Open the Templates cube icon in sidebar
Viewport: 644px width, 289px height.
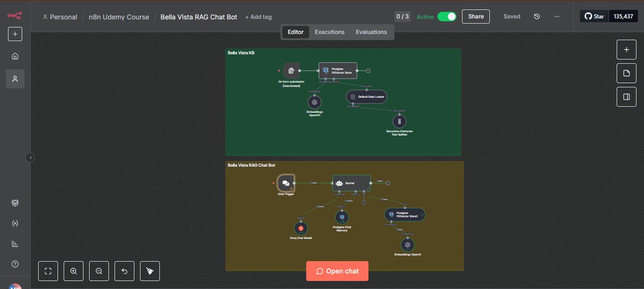(15, 203)
